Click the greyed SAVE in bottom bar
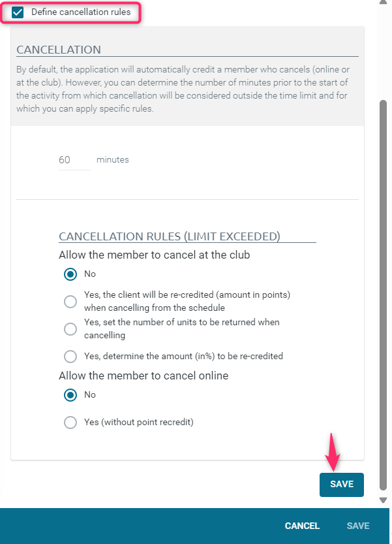Viewport: 392px width, 544px height. (x=358, y=526)
